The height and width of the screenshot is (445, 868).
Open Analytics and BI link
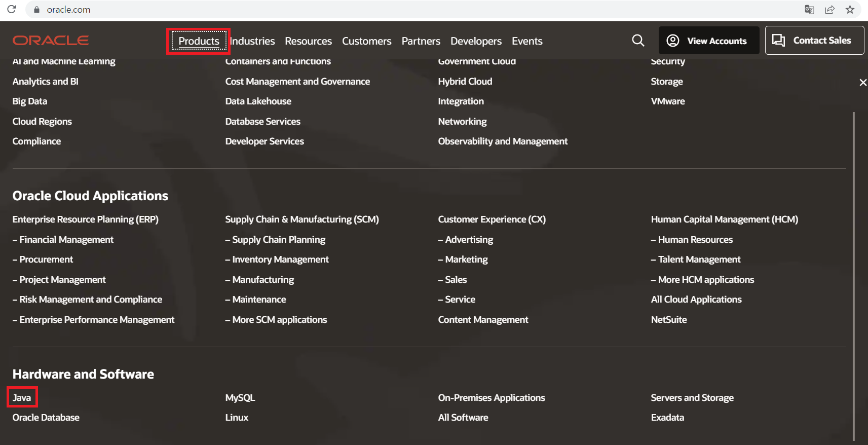pos(45,82)
